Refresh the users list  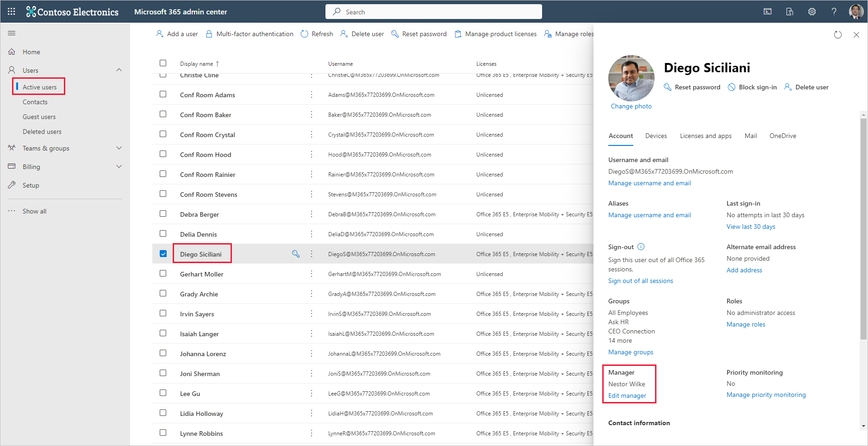[x=317, y=34]
